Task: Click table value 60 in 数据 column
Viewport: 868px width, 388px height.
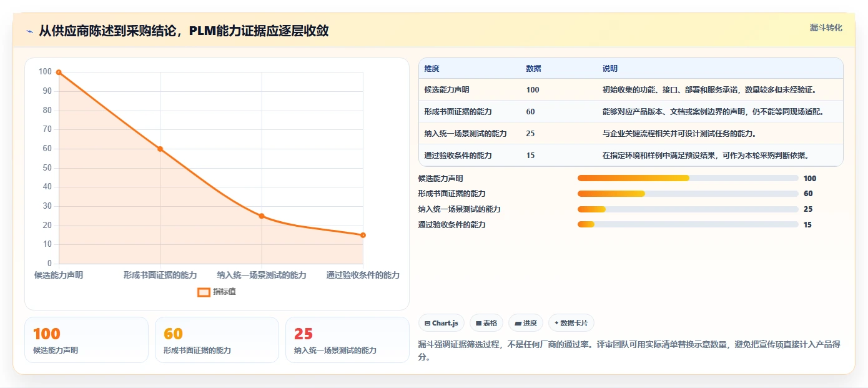Action: [x=530, y=112]
